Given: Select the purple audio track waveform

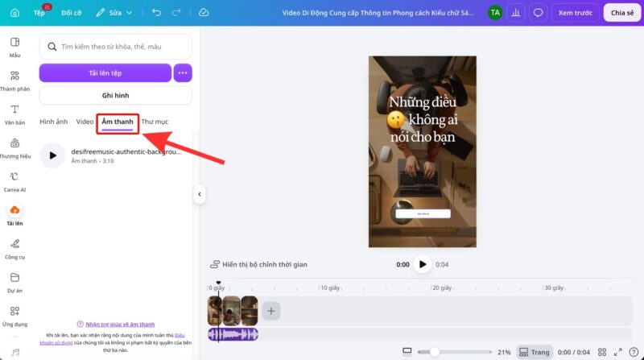Looking at the screenshot, I should point(233,334).
